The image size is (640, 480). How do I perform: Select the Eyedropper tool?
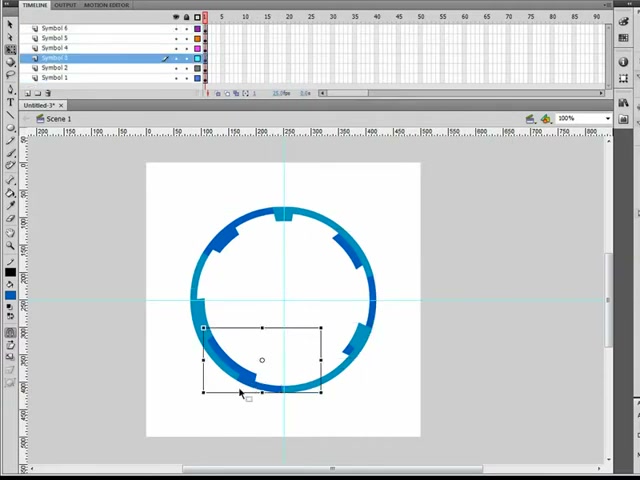point(10,205)
